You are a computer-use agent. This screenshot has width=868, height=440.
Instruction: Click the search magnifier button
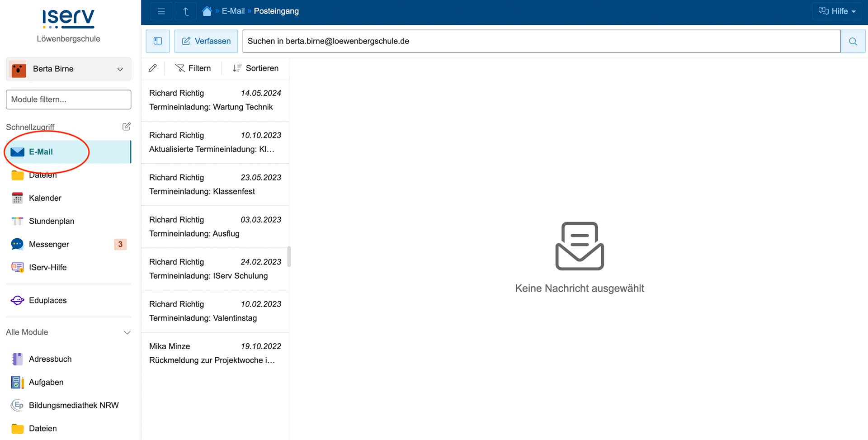853,41
